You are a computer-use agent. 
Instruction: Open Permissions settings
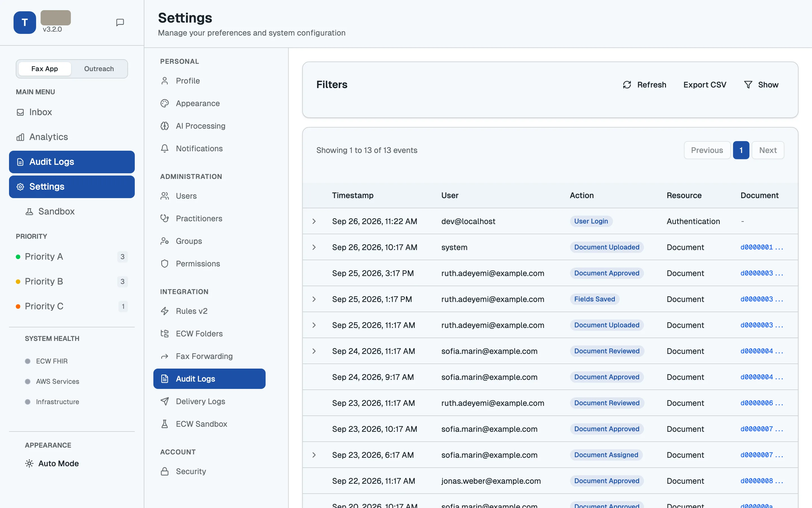209,264
